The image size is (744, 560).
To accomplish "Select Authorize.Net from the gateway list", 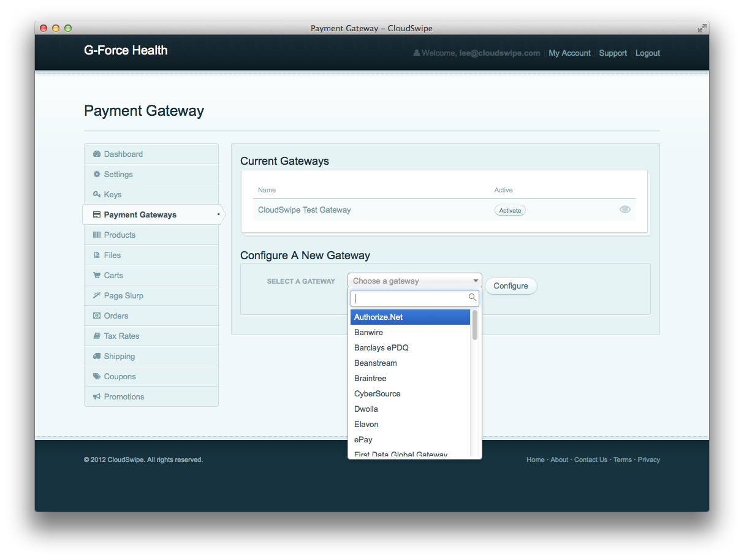I will (410, 317).
